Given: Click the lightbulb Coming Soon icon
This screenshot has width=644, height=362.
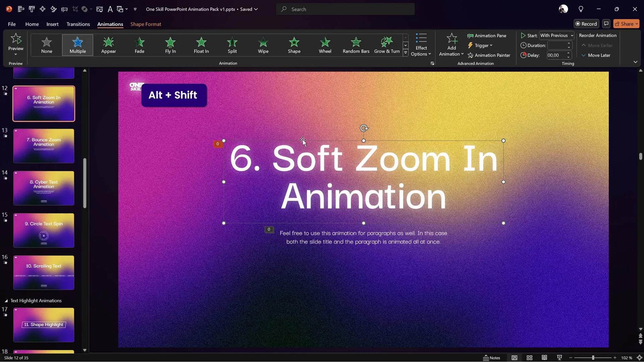Looking at the screenshot, I should [581, 9].
